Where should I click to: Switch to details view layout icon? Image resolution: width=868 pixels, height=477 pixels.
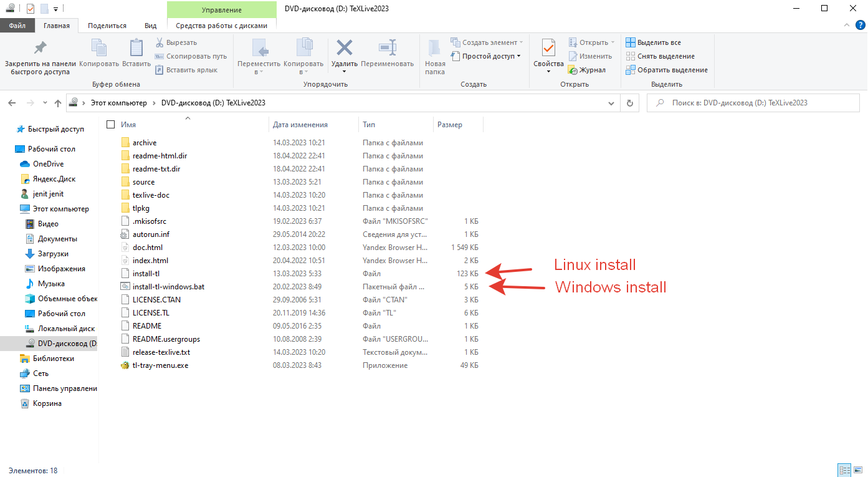pos(845,470)
